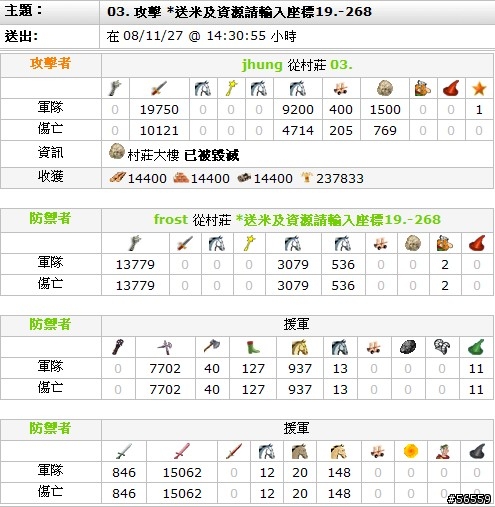
Task: Open attacker village 03. link
Action: (341, 64)
